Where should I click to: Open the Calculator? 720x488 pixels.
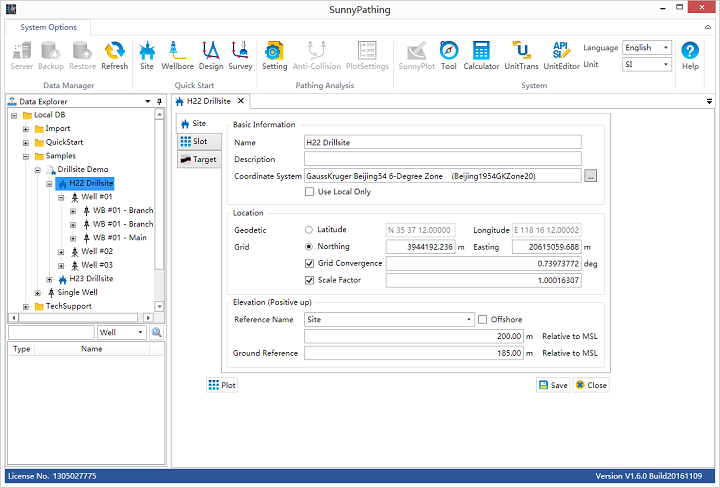click(x=481, y=56)
